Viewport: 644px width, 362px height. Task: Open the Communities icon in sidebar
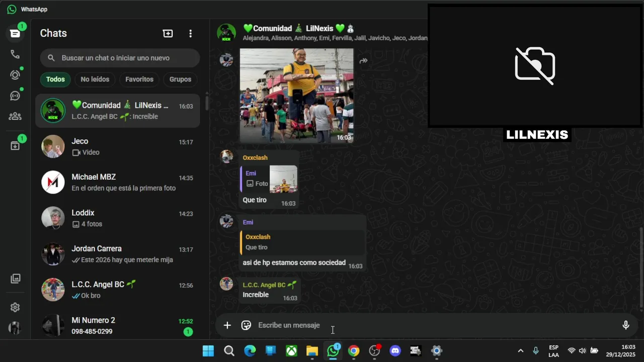(15, 116)
